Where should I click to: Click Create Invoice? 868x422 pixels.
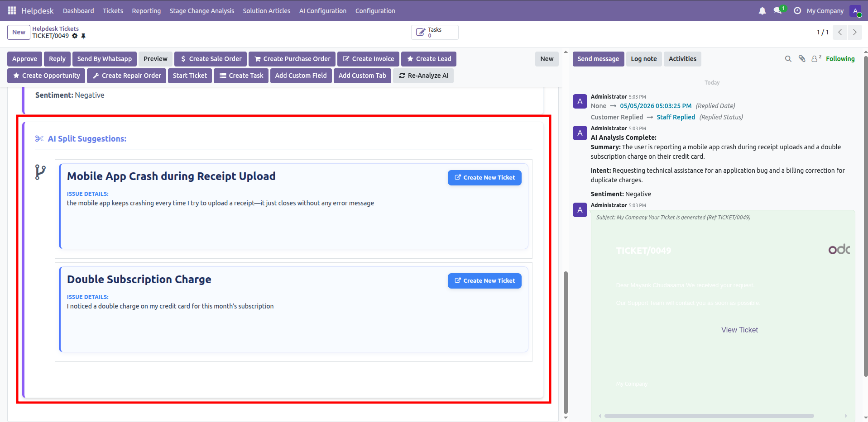point(368,59)
